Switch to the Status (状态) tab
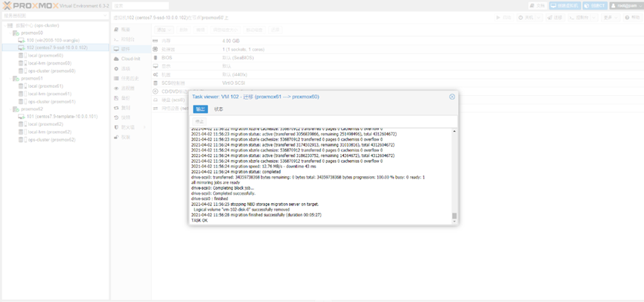 219,109
